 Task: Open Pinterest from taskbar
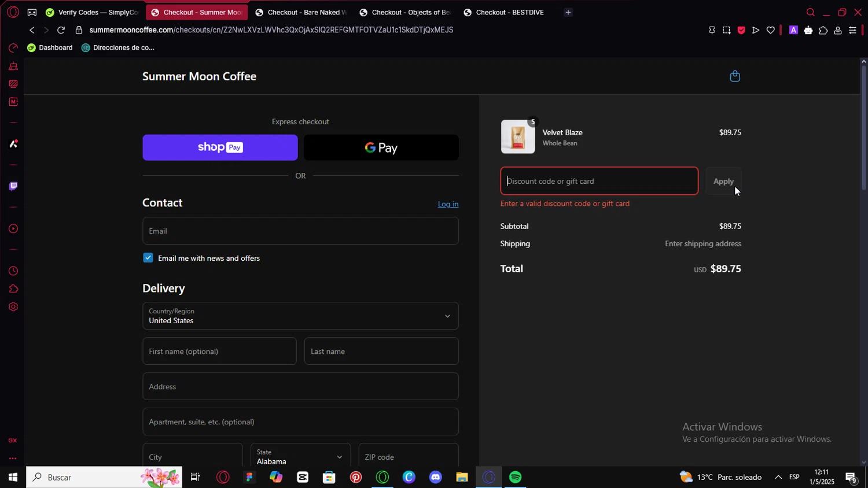(355, 477)
